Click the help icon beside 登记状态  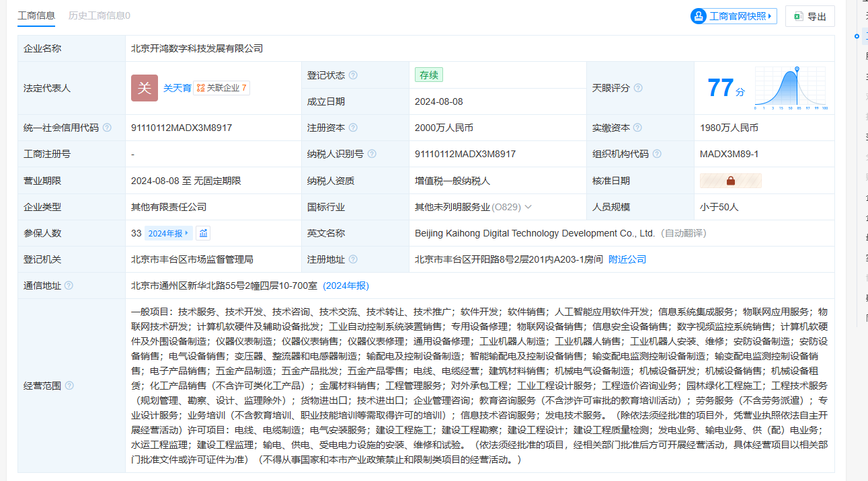click(353, 75)
